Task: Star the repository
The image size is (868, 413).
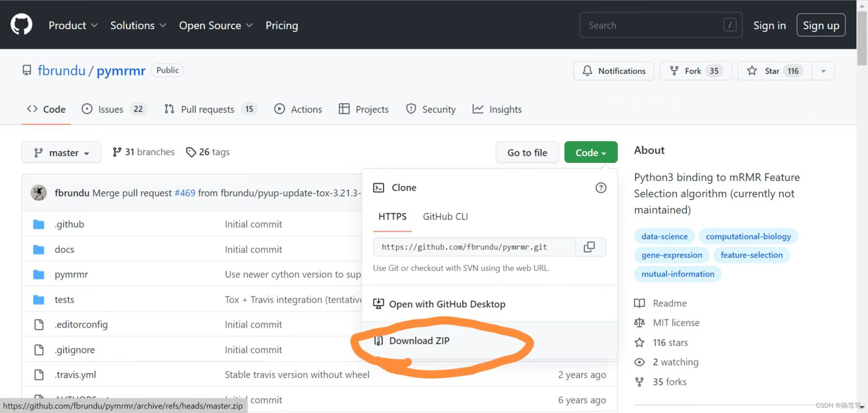Action: 774,71
